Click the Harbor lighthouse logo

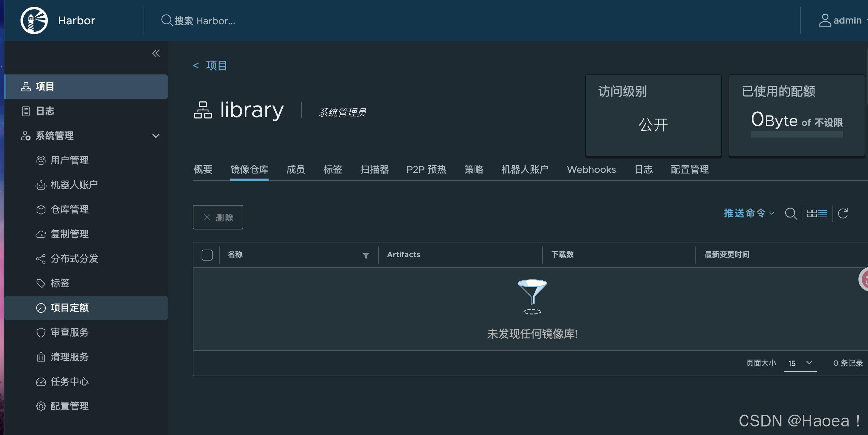(x=34, y=20)
